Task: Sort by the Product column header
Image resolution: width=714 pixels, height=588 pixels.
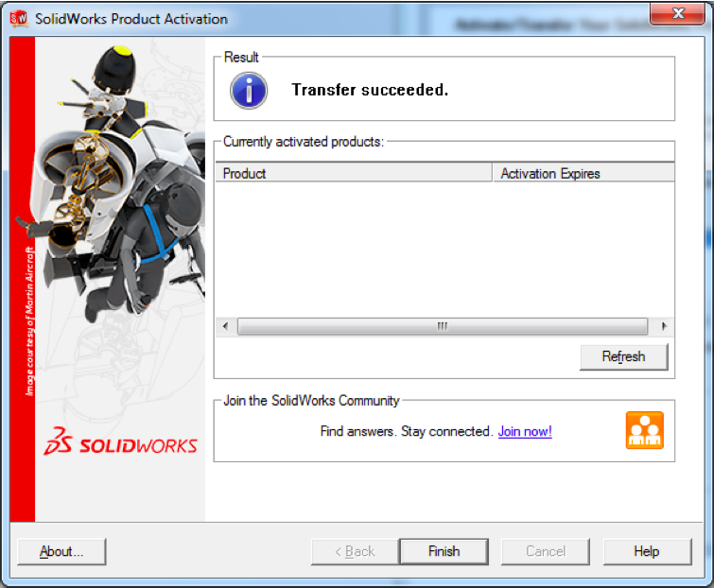Action: click(x=354, y=173)
